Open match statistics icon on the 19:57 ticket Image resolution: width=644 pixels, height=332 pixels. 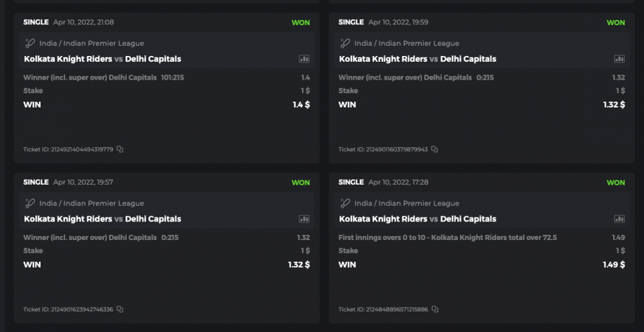point(305,219)
